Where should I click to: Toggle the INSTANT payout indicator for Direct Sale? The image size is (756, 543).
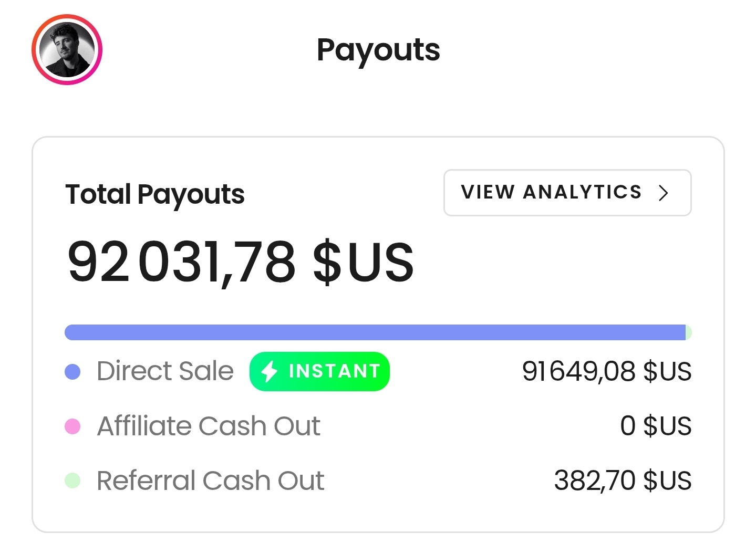pos(319,372)
